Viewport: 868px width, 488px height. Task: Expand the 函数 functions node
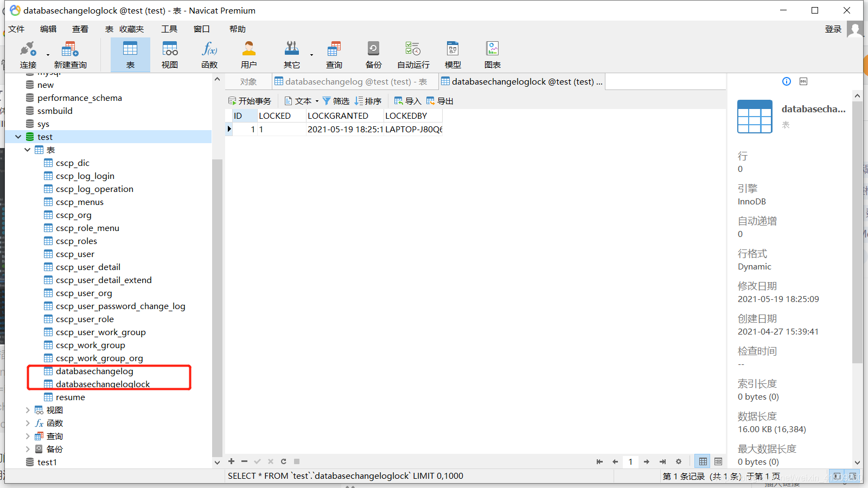coord(27,423)
